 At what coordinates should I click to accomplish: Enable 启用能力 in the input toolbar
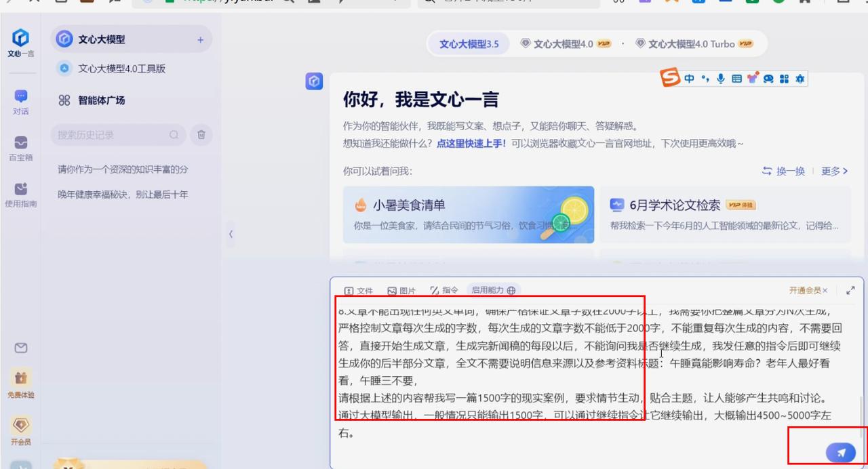[x=492, y=290]
